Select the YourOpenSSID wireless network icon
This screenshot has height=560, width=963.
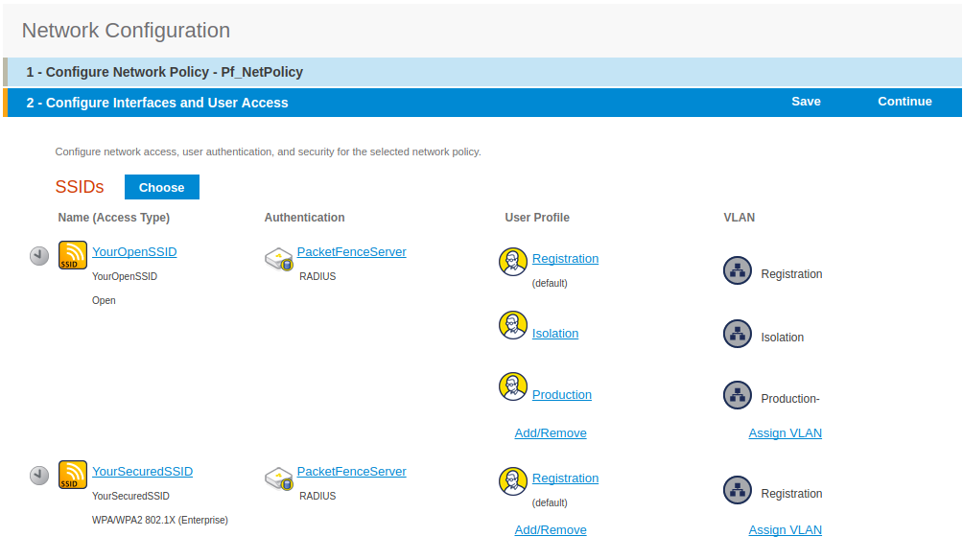coord(72,255)
